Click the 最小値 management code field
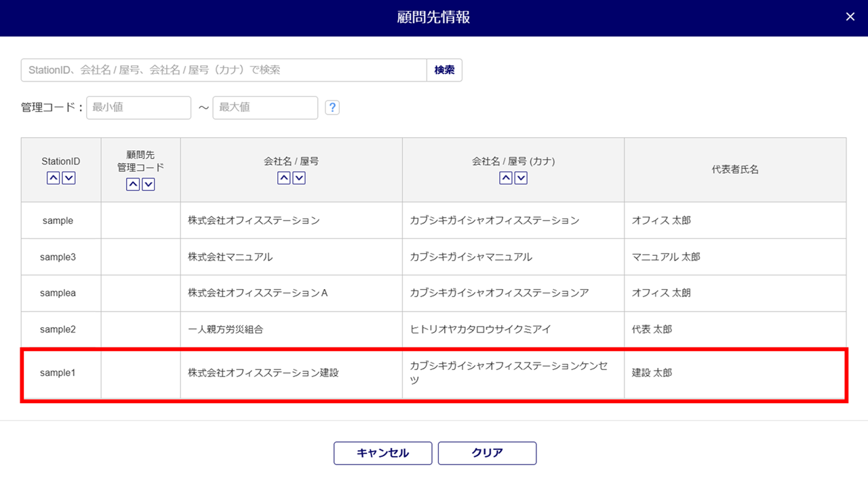 (x=138, y=107)
